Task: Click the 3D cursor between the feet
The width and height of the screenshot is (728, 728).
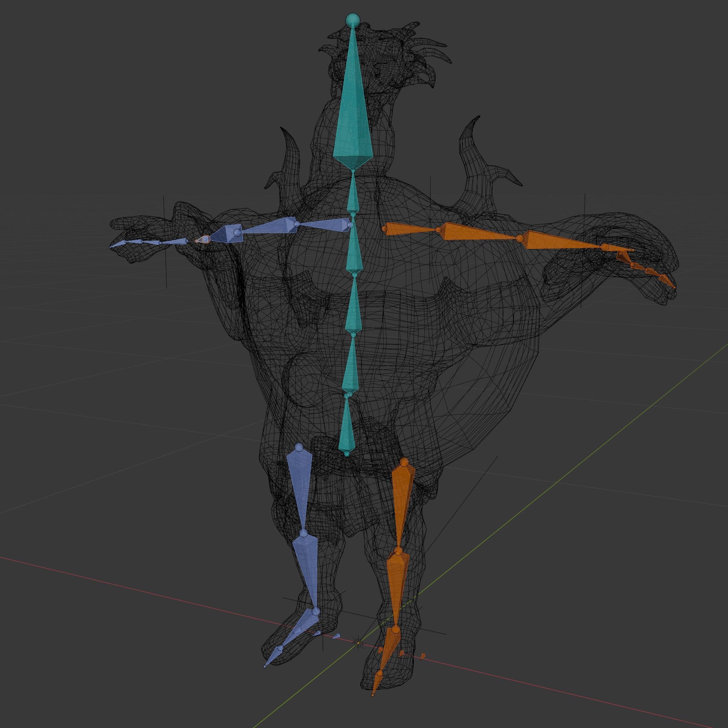Action: 358,642
